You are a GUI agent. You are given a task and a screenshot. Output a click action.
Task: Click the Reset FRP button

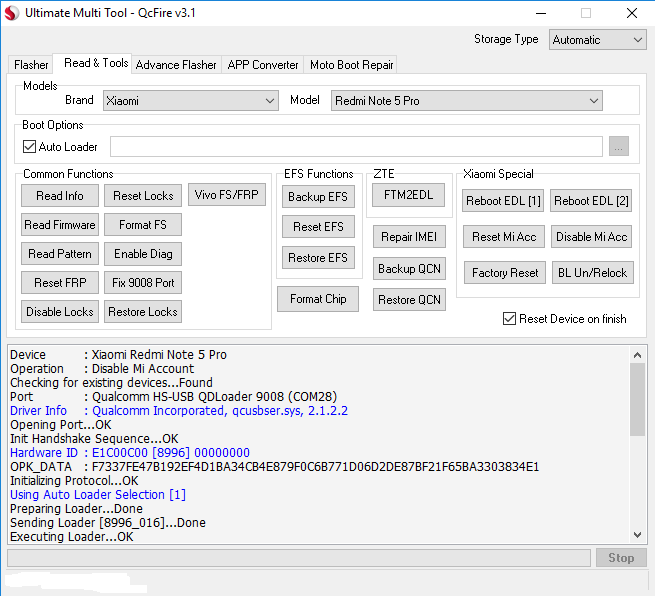point(60,283)
